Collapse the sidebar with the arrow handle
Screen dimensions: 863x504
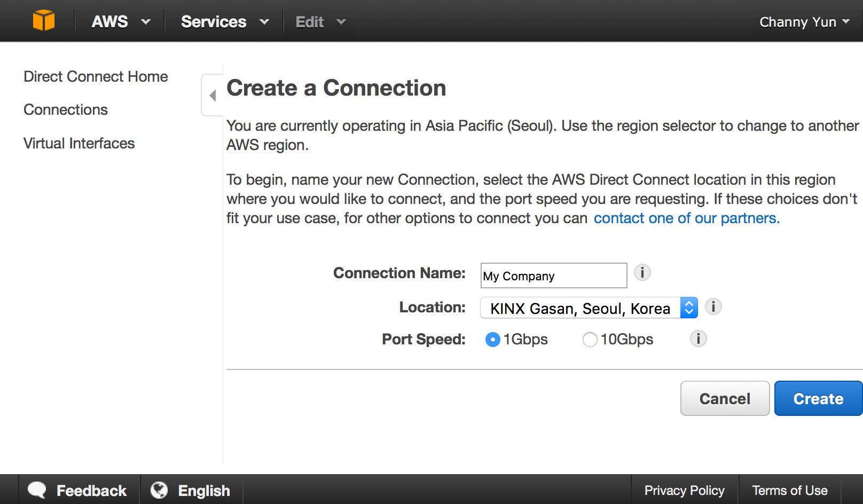click(x=213, y=96)
